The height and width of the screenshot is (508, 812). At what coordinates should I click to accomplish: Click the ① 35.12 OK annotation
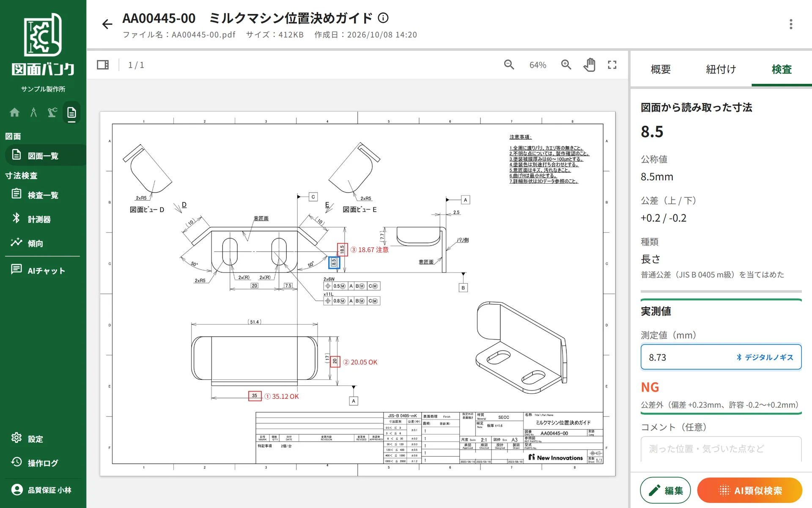point(282,397)
